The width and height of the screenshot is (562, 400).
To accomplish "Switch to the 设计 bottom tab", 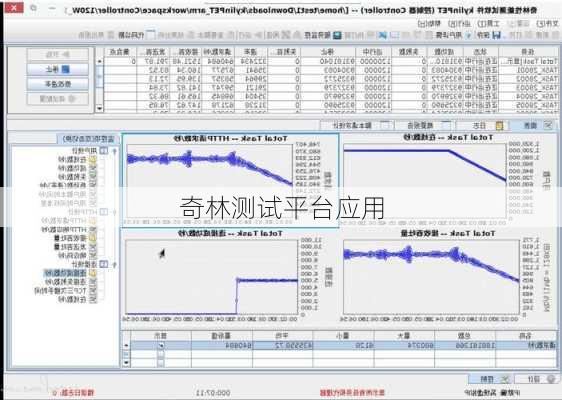I will point(536,379).
